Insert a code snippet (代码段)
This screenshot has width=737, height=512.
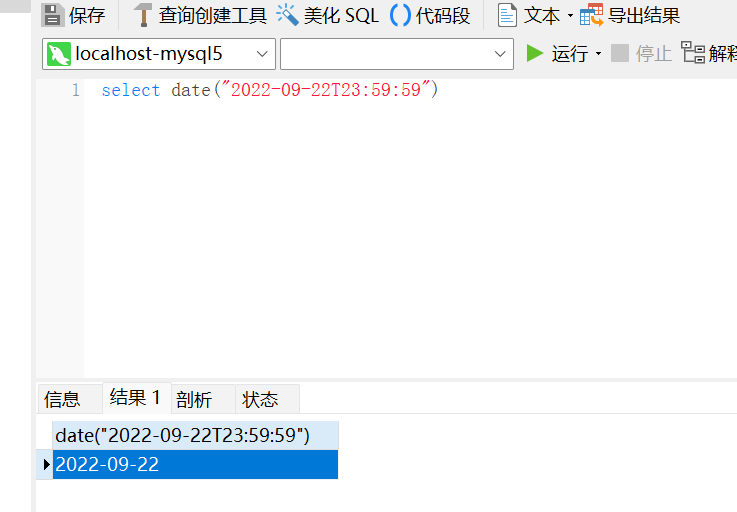(430, 16)
